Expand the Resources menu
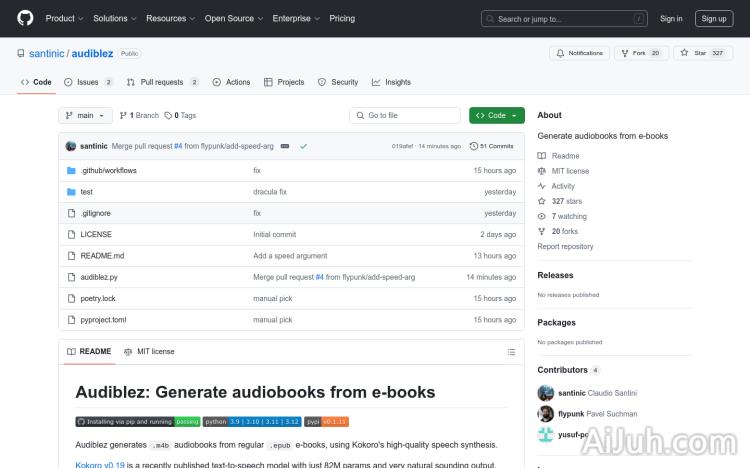Image resolution: width=750 pixels, height=468 pixels. (x=170, y=18)
